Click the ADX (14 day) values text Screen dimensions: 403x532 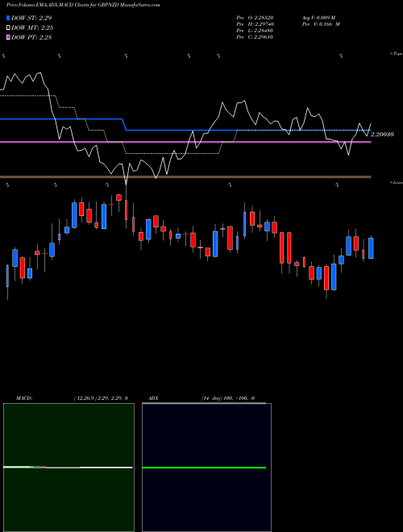tap(227, 398)
